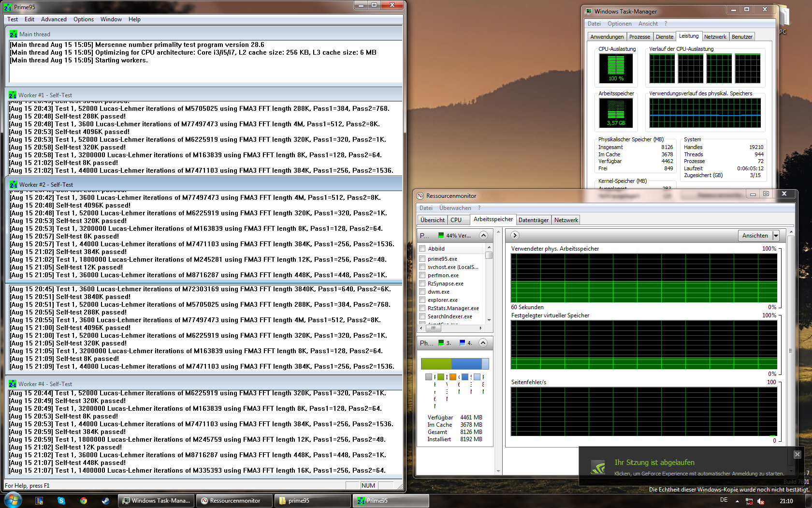
Task: Check the prime95.exe process checkbox
Action: click(422, 259)
